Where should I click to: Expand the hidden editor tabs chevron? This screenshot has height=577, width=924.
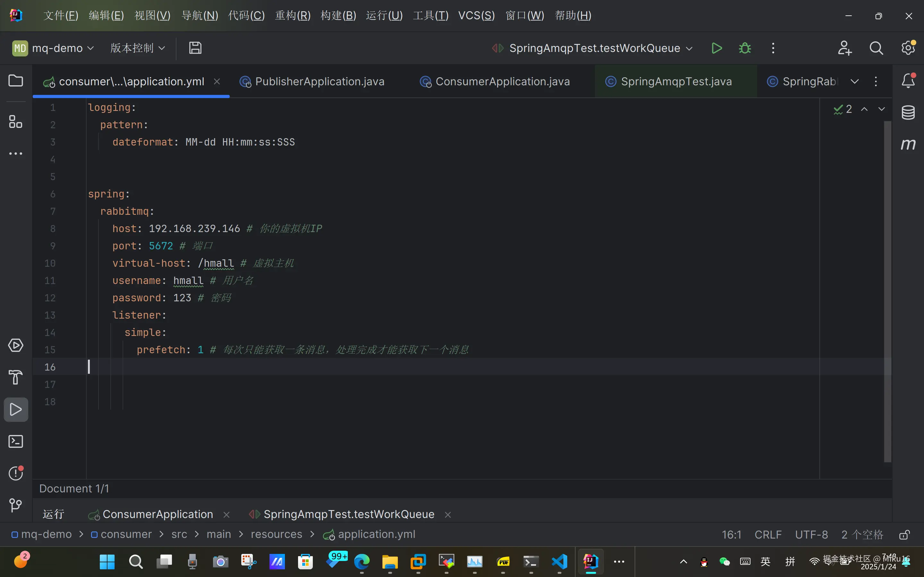click(x=855, y=81)
